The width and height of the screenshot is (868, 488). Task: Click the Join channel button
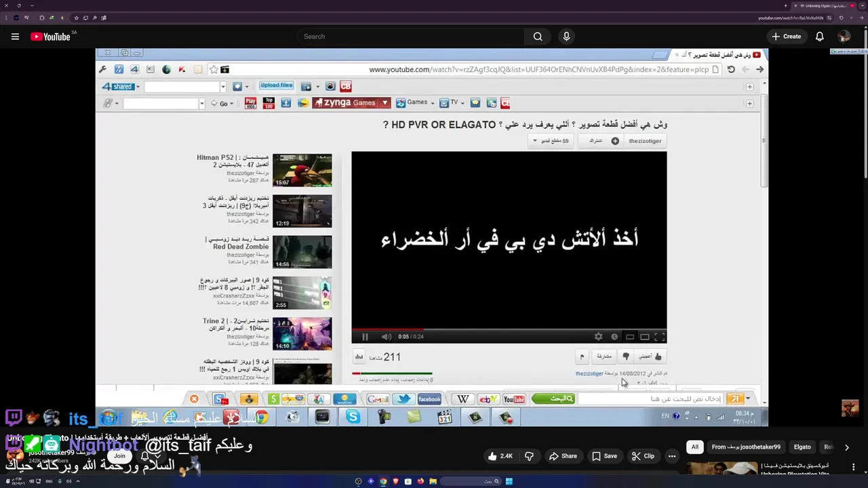tap(120, 456)
